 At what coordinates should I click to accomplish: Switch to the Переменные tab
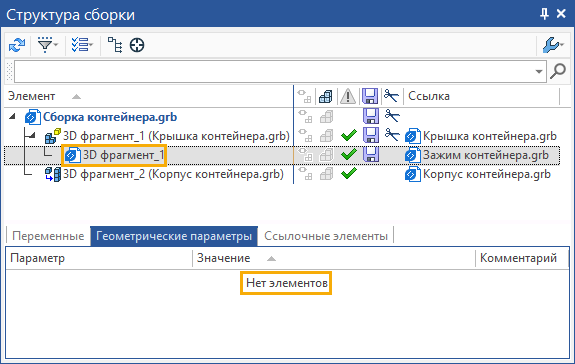(48, 236)
